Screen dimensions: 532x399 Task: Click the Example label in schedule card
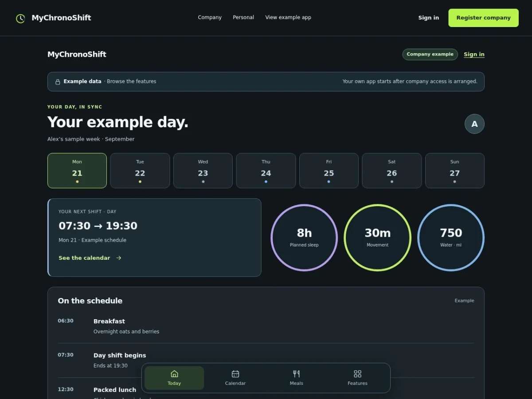464,301
